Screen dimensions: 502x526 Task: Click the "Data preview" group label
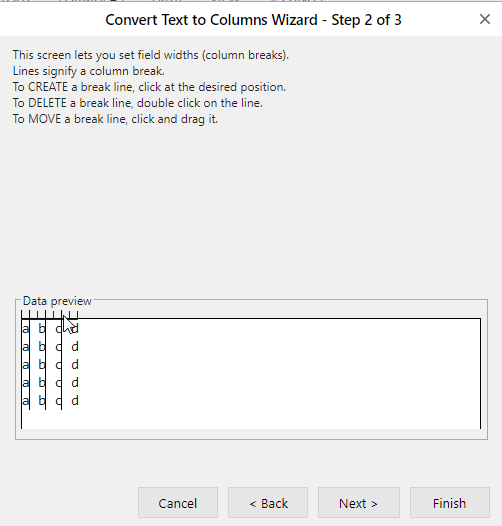click(x=57, y=301)
